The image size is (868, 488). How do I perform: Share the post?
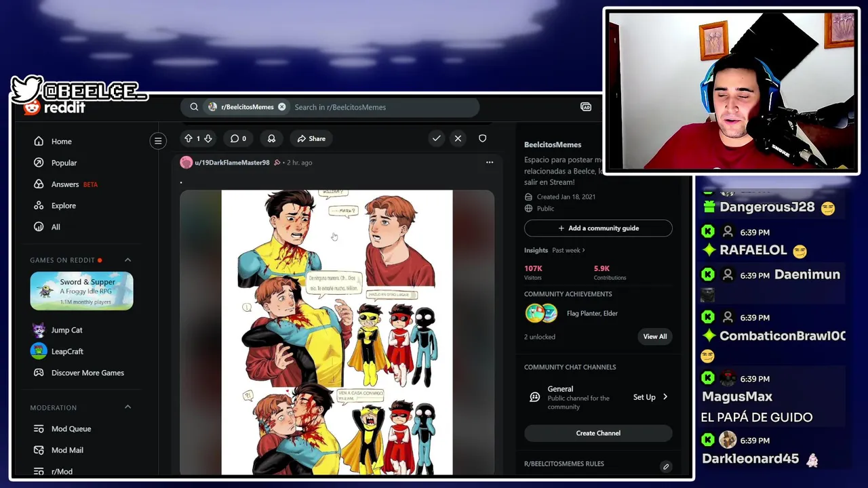(x=311, y=138)
